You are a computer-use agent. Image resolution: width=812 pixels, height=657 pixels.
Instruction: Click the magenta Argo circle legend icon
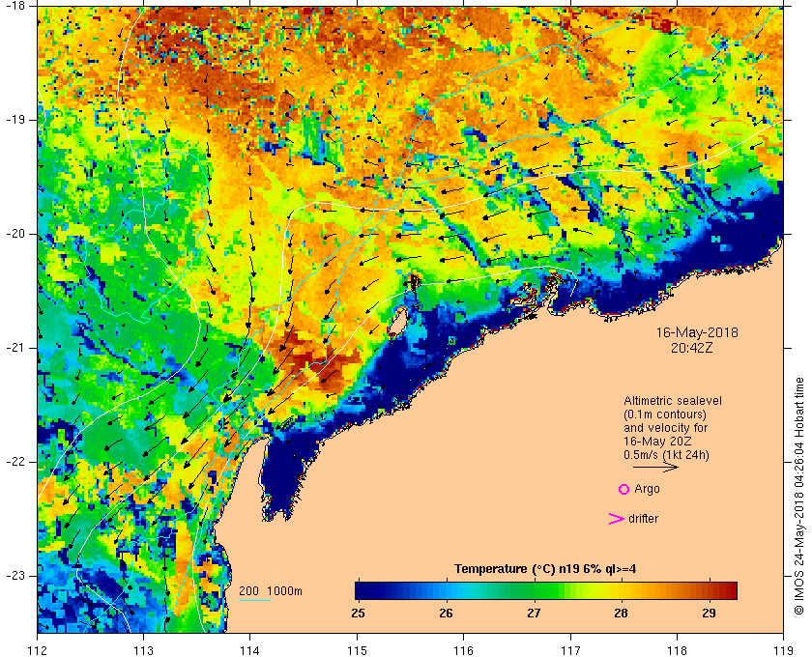coord(623,489)
